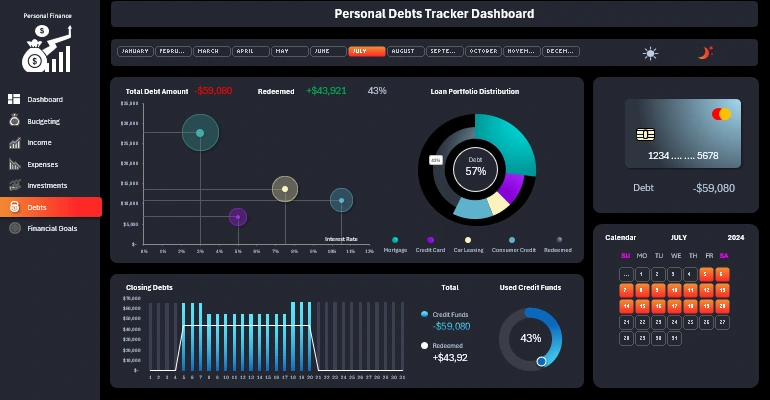Select day 31 in the calendar

675,339
